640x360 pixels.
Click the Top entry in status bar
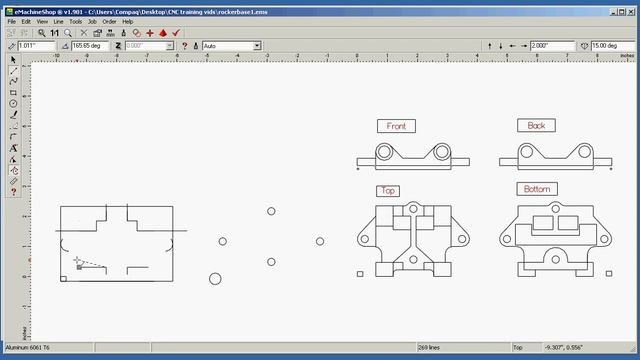518,348
